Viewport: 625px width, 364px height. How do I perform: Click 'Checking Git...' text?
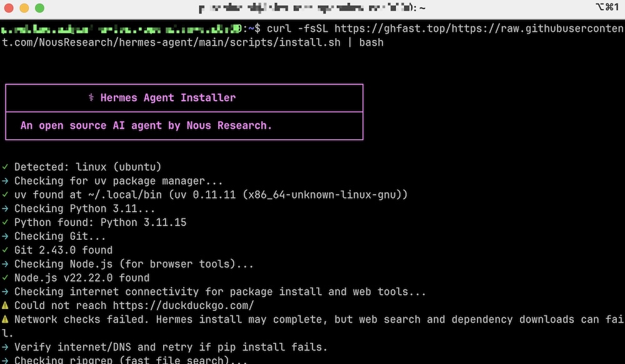tap(60, 236)
